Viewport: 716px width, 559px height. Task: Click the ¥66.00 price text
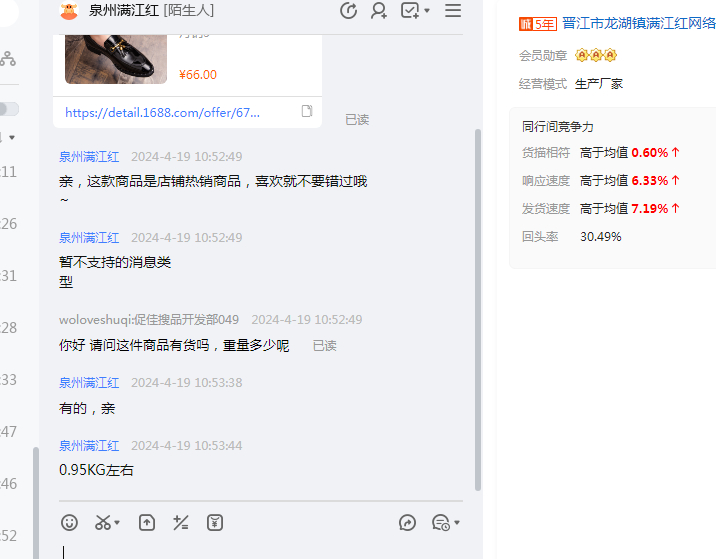pyautogui.click(x=198, y=74)
